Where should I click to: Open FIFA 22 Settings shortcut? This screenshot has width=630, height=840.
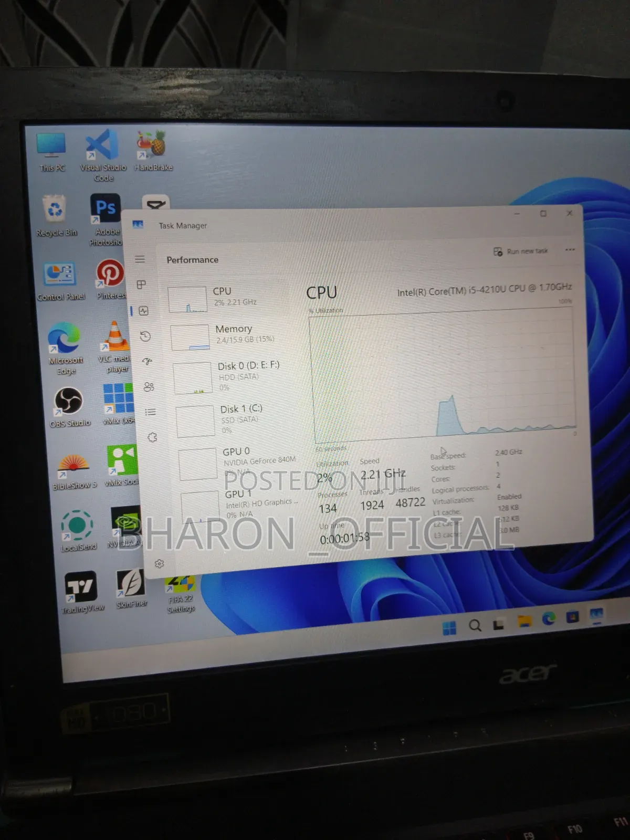[180, 594]
